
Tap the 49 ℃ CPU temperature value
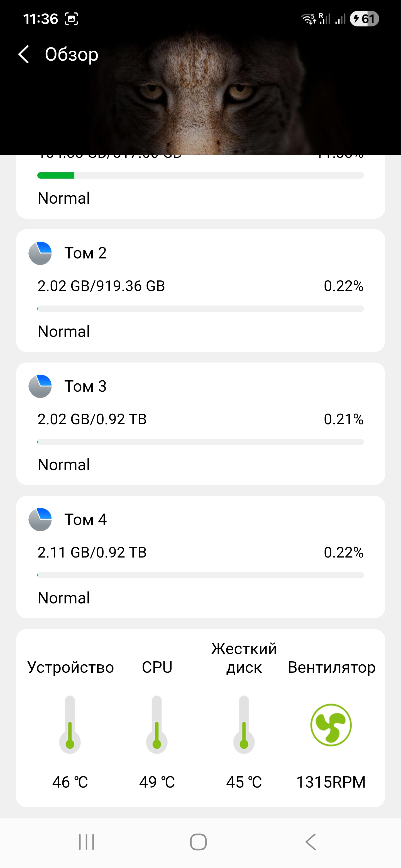[x=157, y=782]
